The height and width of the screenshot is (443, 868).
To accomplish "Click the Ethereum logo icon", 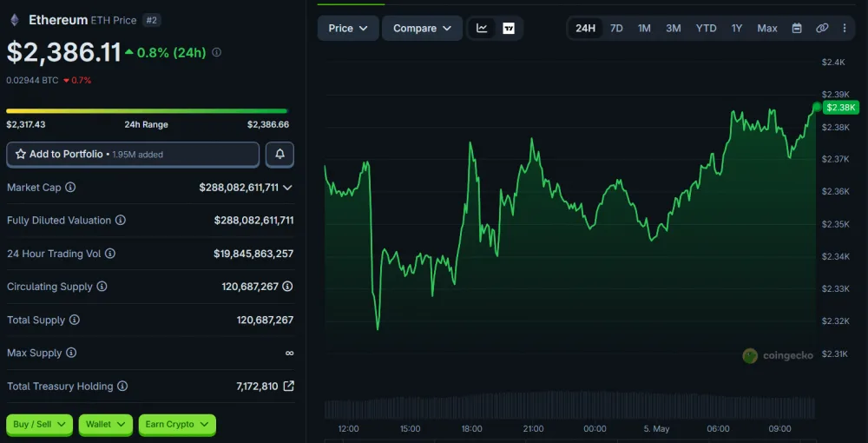I will click(x=14, y=21).
